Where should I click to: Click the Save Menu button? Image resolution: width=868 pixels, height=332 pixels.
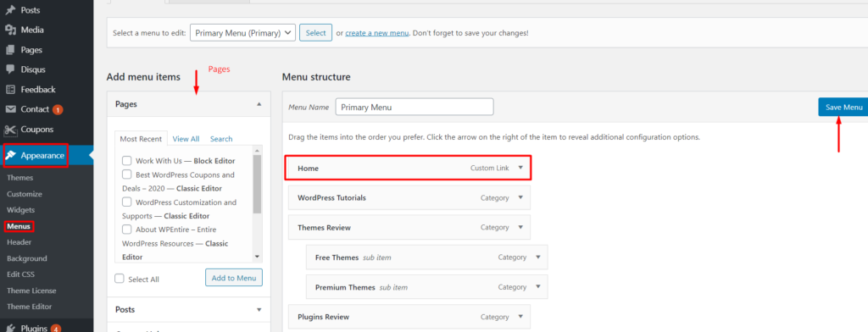click(843, 108)
